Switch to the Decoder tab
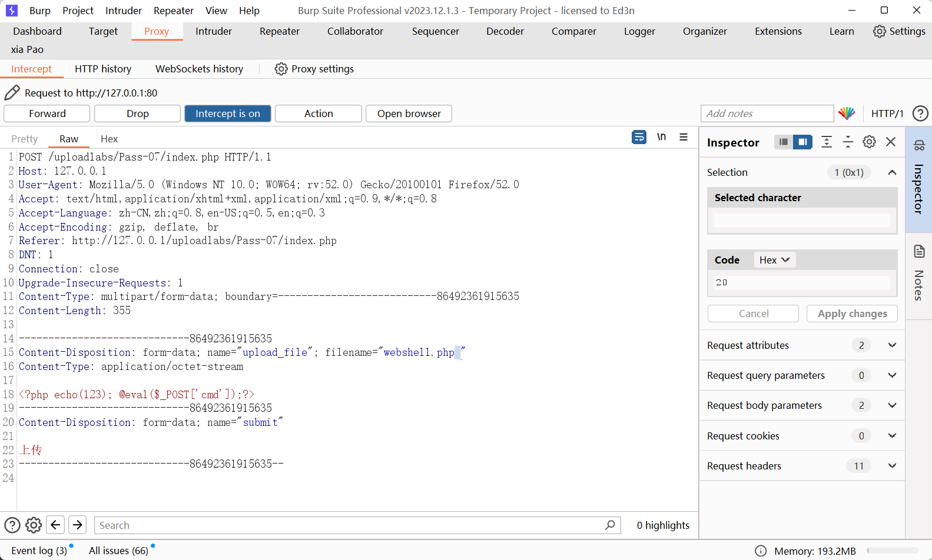932x560 pixels. pos(505,31)
